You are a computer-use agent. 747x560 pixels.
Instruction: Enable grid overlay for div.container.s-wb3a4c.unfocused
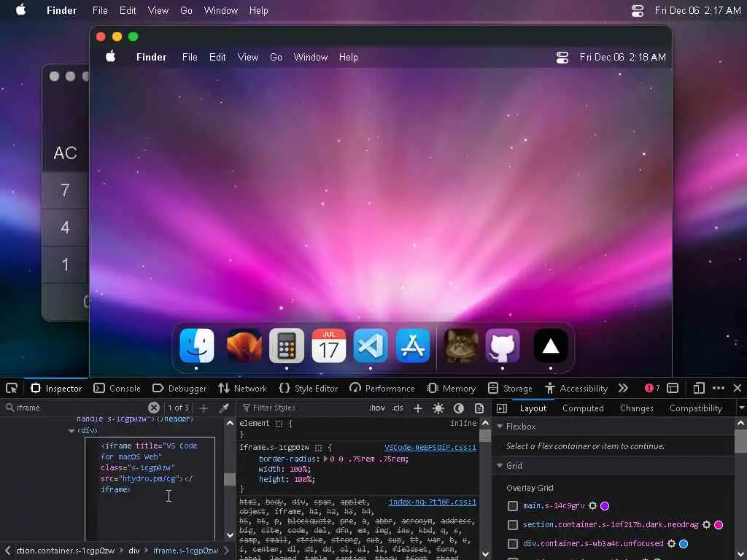(513, 544)
